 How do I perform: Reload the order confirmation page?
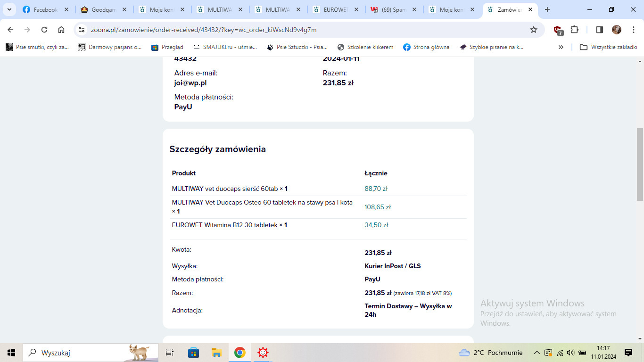44,30
